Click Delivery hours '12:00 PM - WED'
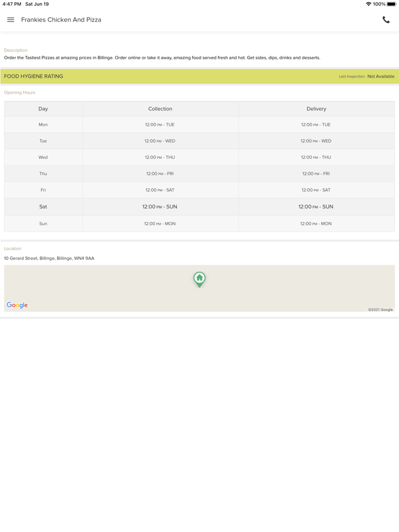 pyautogui.click(x=316, y=141)
